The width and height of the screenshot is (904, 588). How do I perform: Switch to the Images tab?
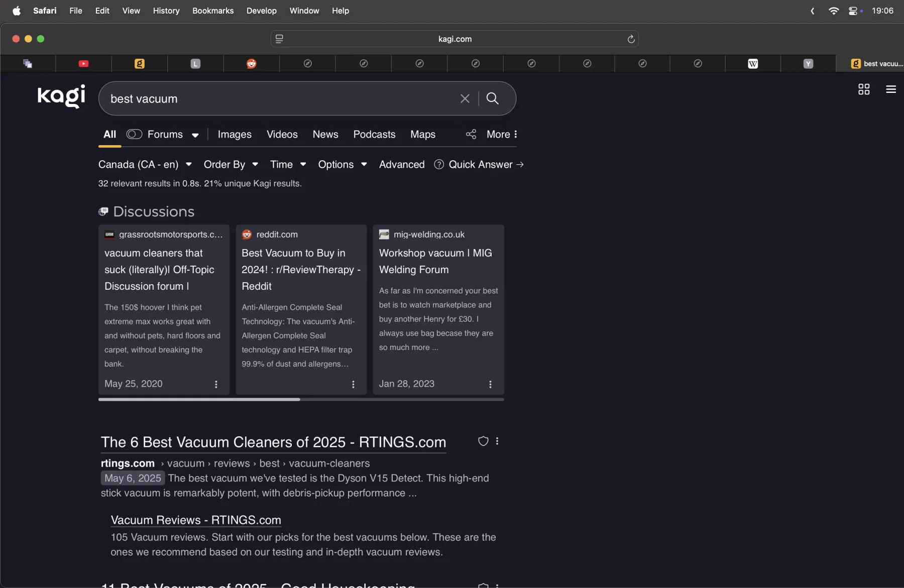click(x=235, y=134)
